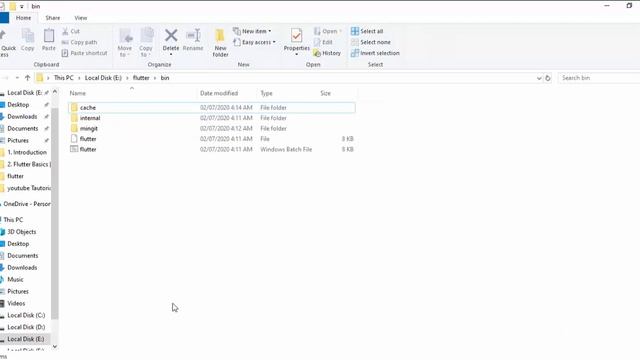Open Local Disk (C:) in sidebar

click(x=25, y=315)
